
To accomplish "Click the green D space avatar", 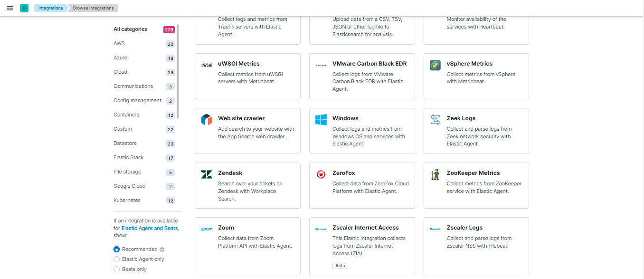I will click(24, 8).
